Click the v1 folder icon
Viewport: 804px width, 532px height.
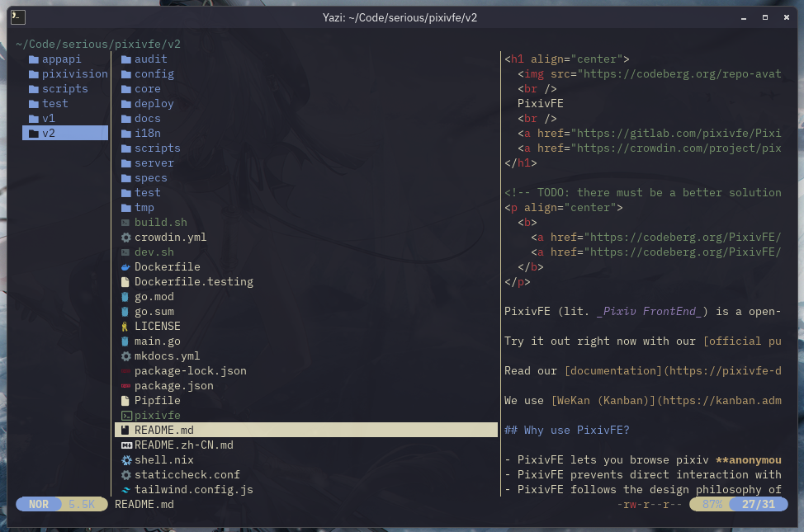point(34,119)
